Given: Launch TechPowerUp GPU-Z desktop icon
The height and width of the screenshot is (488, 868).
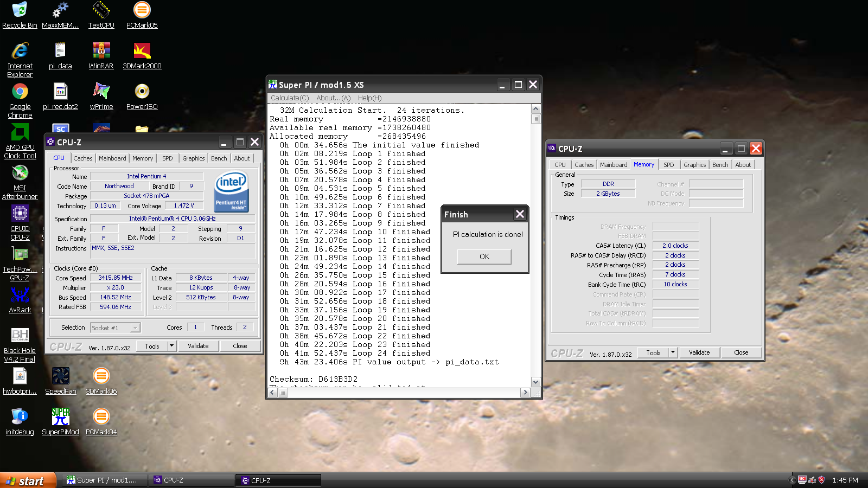Looking at the screenshot, I should [20, 264].
